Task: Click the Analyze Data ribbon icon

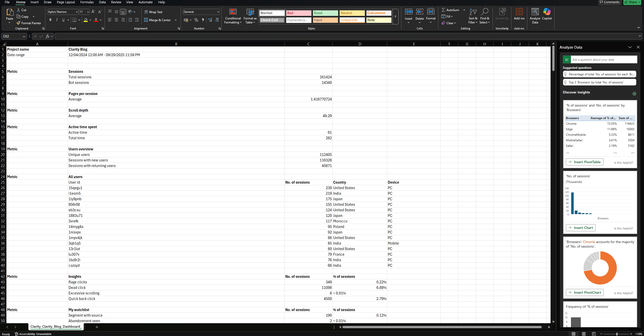Action: click(535, 12)
